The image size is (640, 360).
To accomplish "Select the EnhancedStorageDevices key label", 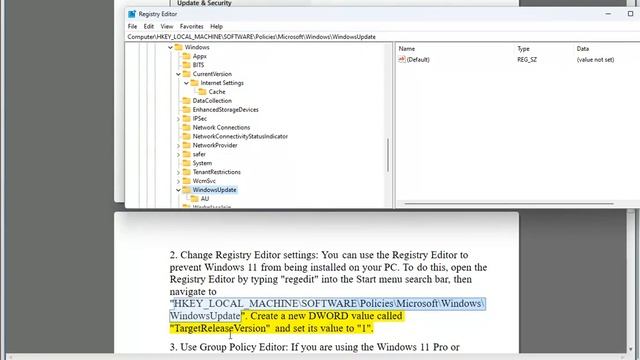I will click(226, 110).
